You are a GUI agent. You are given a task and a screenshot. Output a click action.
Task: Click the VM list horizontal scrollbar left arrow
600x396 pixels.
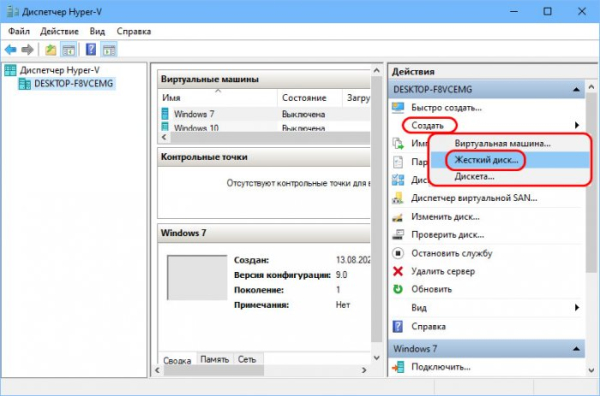164,137
